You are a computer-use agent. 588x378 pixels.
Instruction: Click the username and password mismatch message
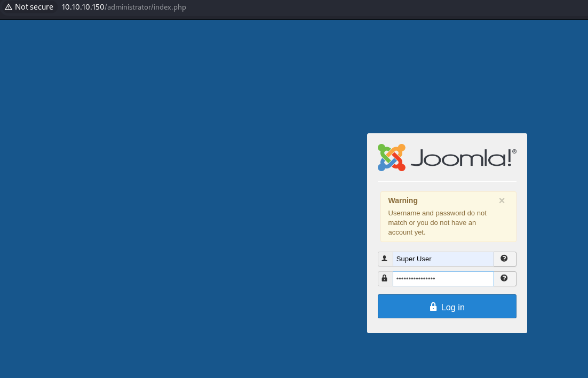pyautogui.click(x=437, y=222)
